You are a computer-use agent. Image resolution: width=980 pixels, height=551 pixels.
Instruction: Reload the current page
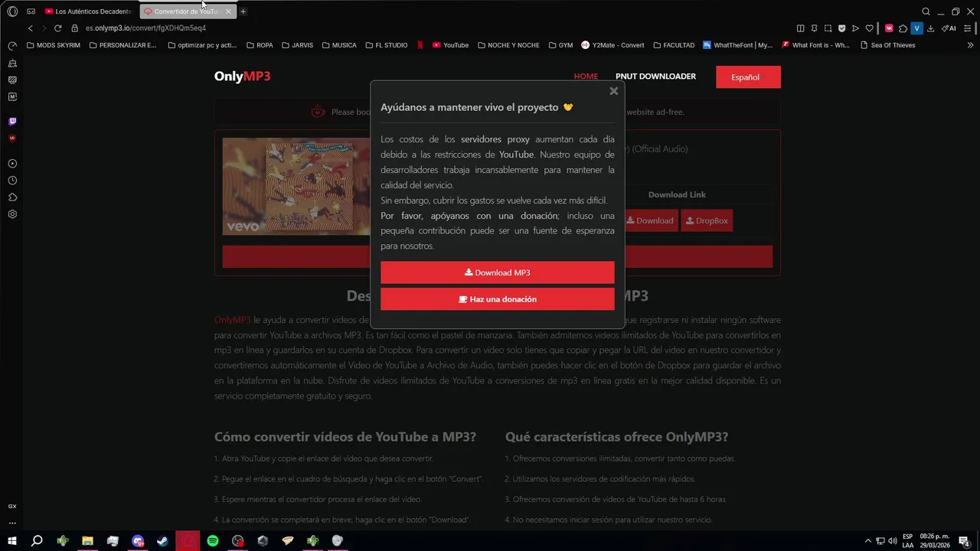click(x=57, y=28)
